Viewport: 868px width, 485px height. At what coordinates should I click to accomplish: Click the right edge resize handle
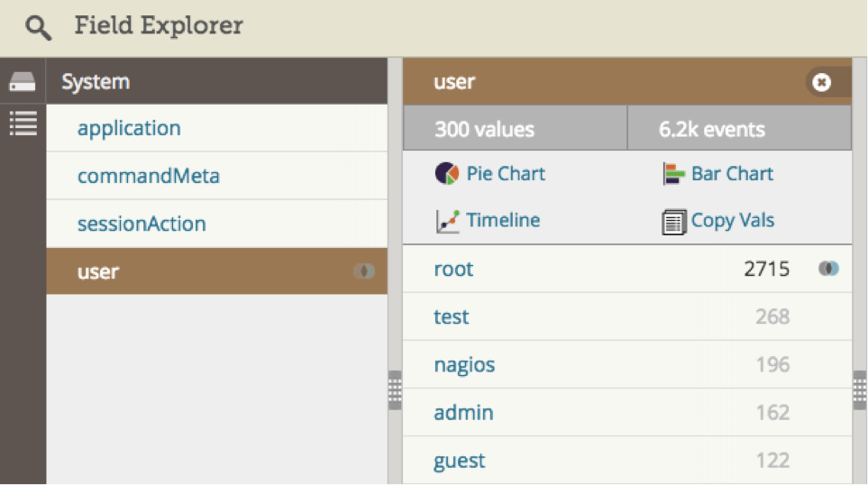(x=860, y=389)
